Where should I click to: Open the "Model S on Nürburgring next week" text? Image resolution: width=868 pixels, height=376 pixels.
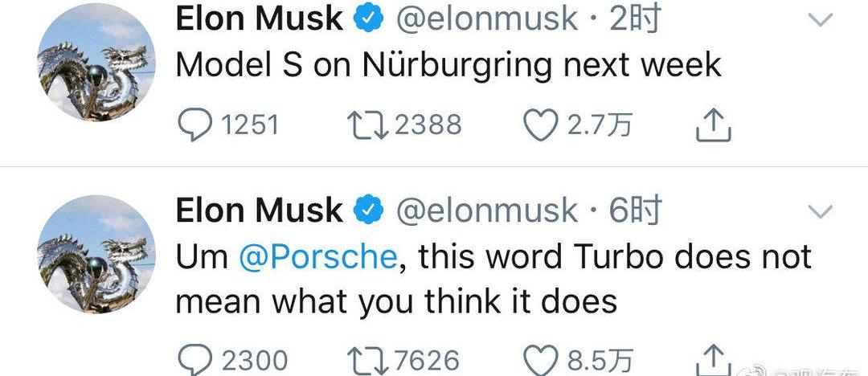pos(448,66)
